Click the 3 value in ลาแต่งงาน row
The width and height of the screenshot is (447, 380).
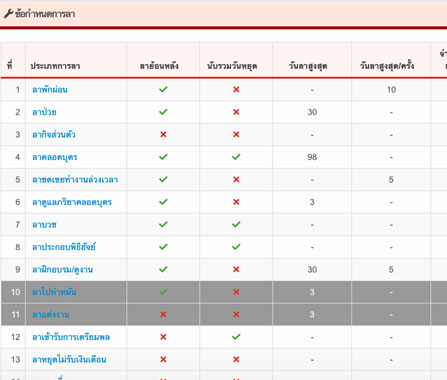312,314
